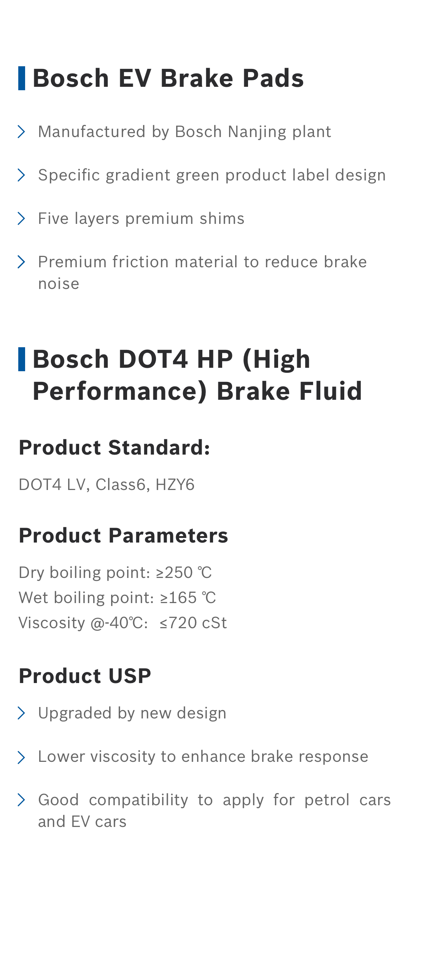Image resolution: width=428 pixels, height=980 pixels.
Task: Click blue bar beside Bosch EV Brake Pads
Action: [22, 78]
